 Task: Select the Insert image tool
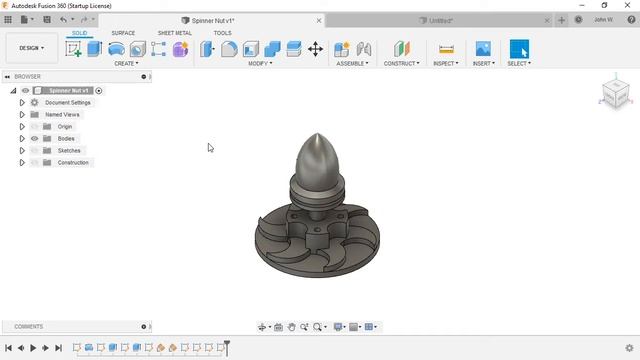pyautogui.click(x=483, y=49)
